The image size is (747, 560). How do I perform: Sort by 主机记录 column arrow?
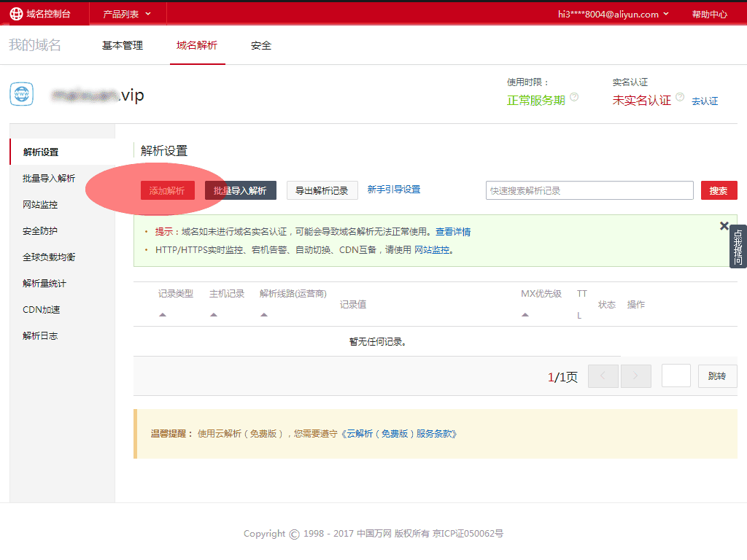click(x=214, y=315)
